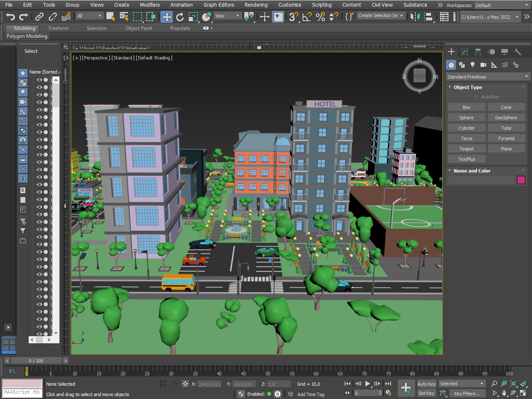The height and width of the screenshot is (399, 532).
Task: Click the pink object color swatch
Action: 521,180
